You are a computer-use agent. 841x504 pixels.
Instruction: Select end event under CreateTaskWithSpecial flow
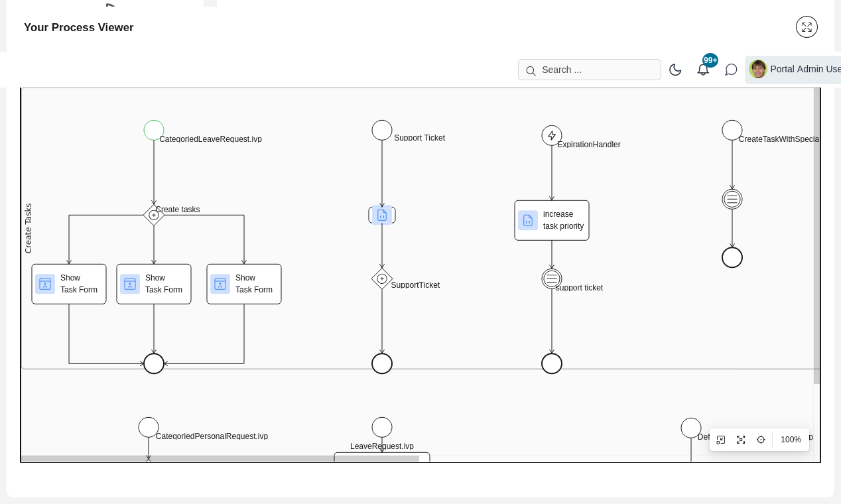pos(732,257)
